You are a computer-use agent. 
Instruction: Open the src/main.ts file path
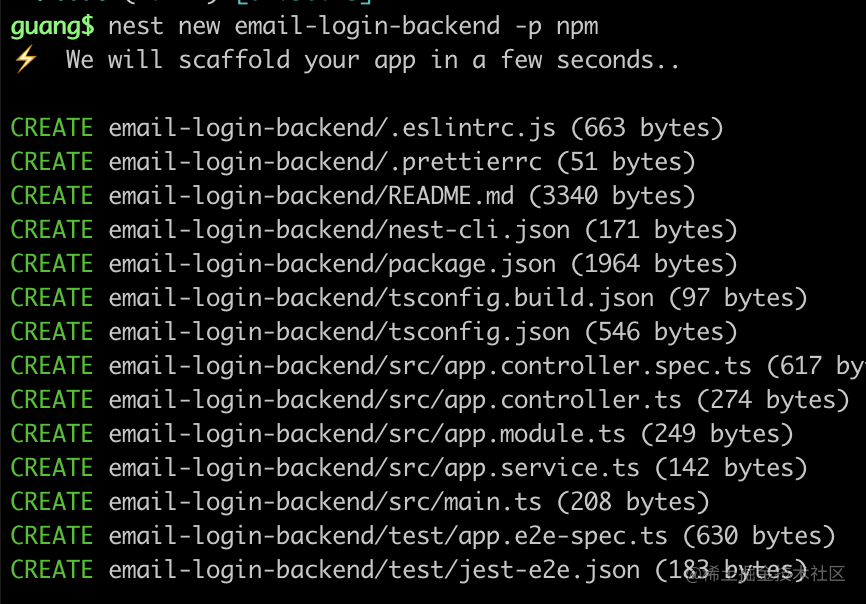[x=325, y=502]
